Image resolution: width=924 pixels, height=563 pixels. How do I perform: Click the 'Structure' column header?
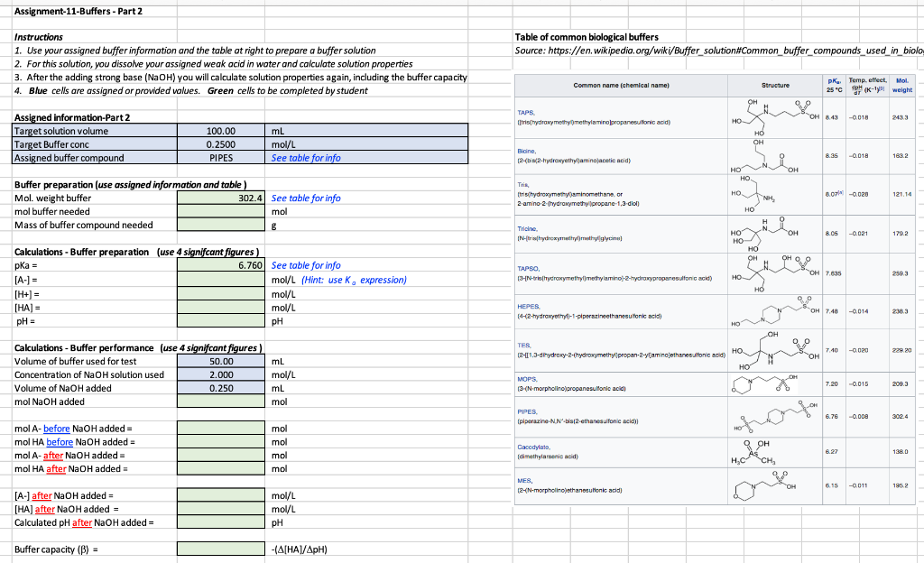coord(775,86)
